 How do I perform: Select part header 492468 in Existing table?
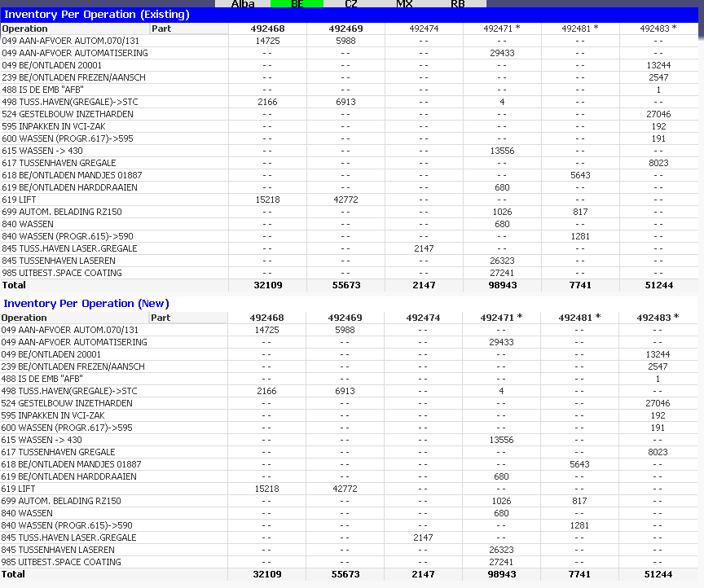[x=267, y=29]
